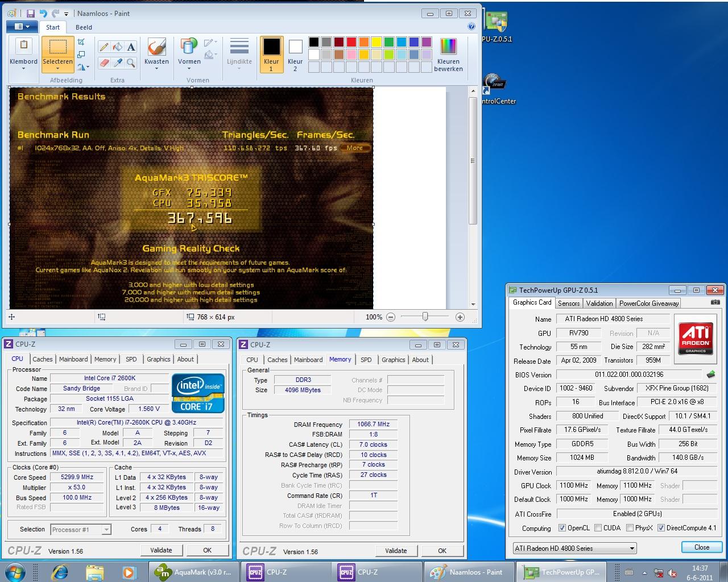This screenshot has width=728, height=582.
Task: Click the Close button in GPU-Z
Action: (x=701, y=547)
